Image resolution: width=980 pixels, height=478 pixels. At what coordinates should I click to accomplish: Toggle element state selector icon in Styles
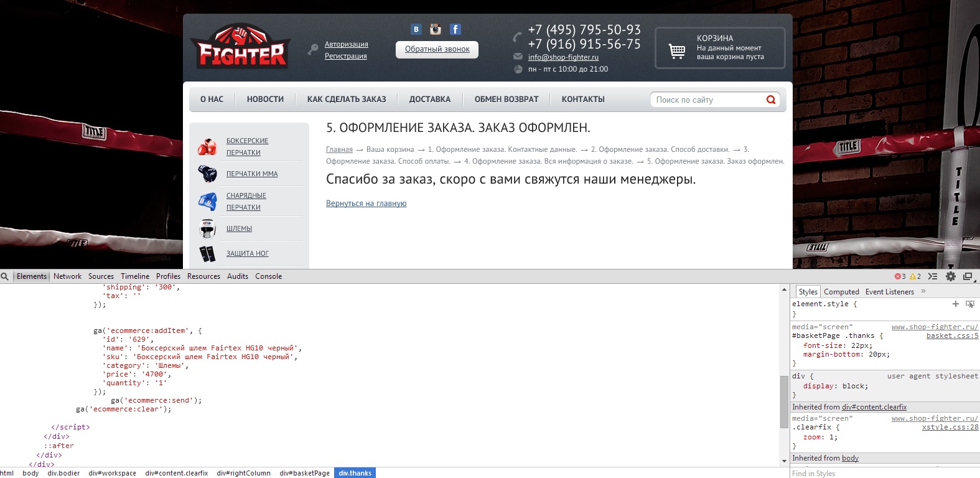(970, 304)
